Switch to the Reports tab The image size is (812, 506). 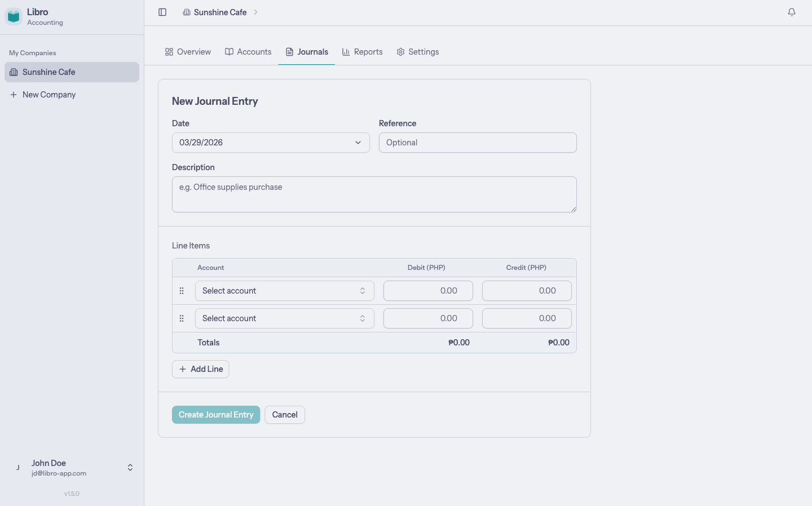coord(368,51)
